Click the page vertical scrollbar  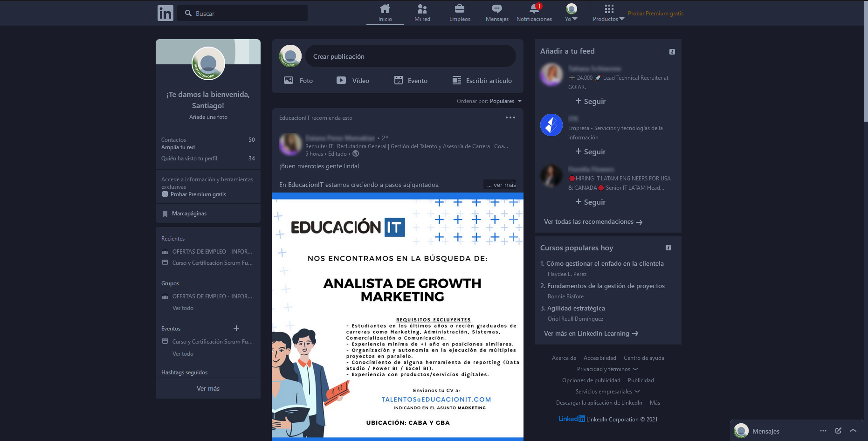pos(866,61)
